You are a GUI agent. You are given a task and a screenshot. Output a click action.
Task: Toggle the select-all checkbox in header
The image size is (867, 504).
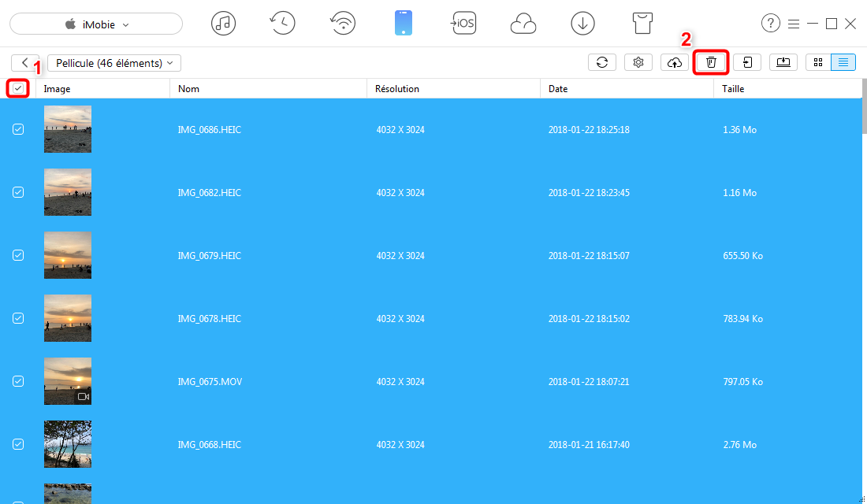click(x=18, y=88)
